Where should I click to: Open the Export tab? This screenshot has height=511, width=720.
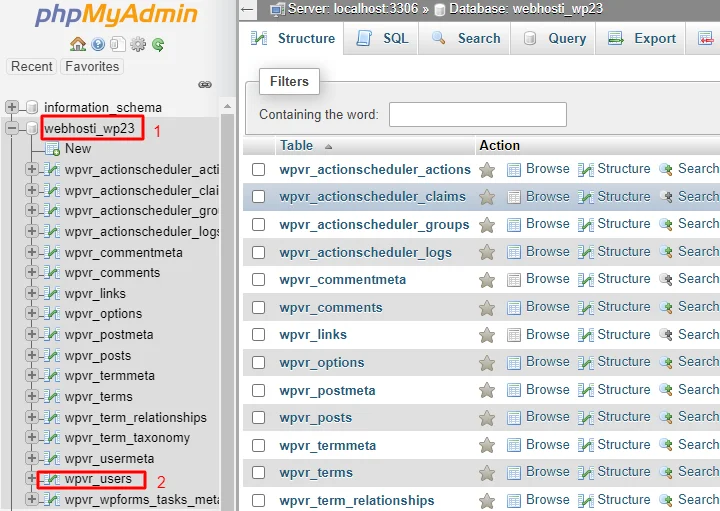tap(641, 39)
